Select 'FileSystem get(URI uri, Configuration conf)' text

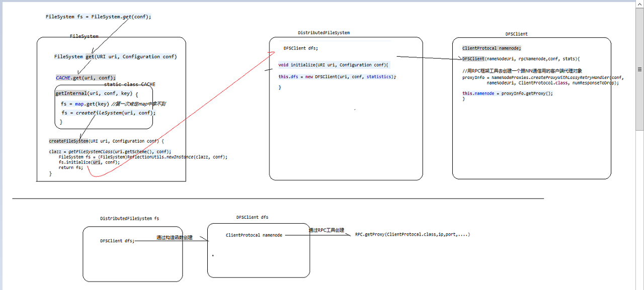pyautogui.click(x=115, y=57)
